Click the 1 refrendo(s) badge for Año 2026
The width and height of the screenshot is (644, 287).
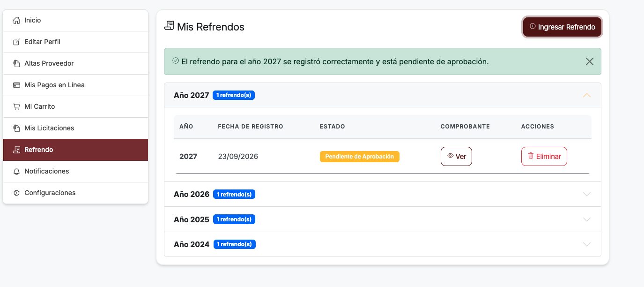point(234,194)
